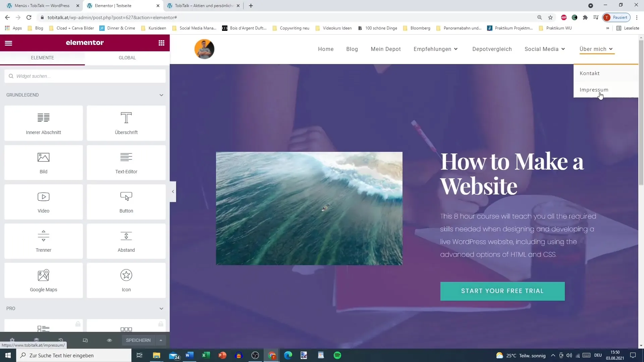Click the Pausiert status toggle button

[617, 17]
